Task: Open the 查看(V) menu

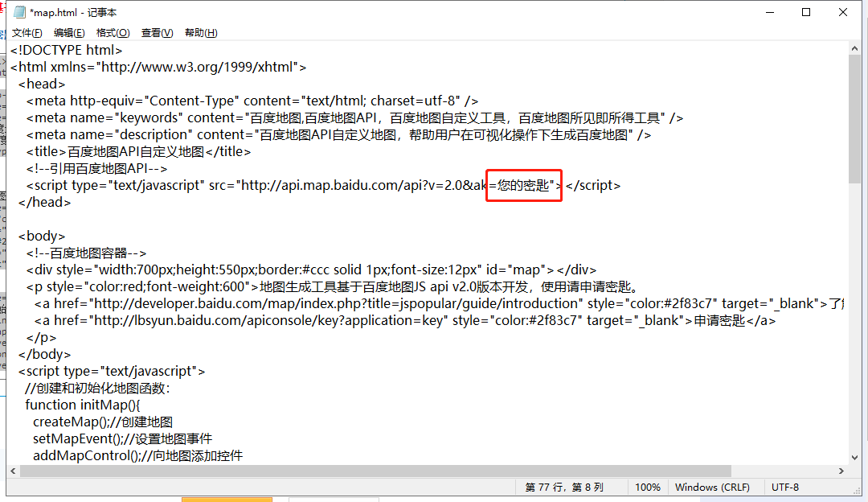Action: [x=158, y=33]
